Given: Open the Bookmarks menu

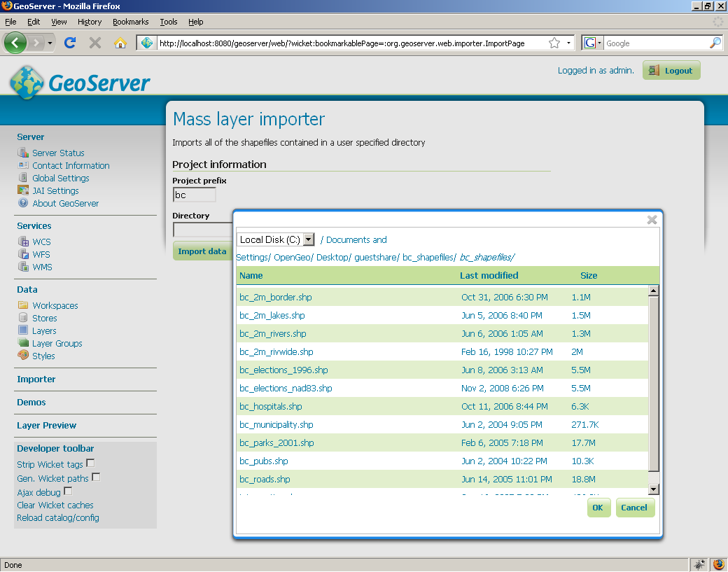Looking at the screenshot, I should pyautogui.click(x=130, y=22).
